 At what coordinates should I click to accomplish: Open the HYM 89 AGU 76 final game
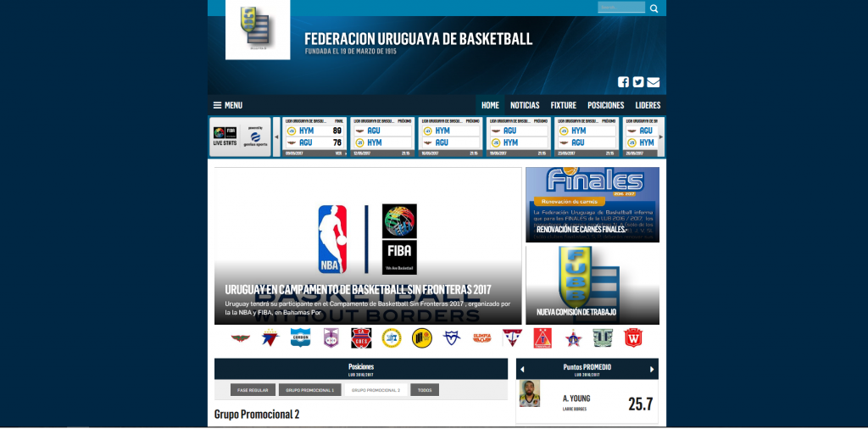(x=314, y=136)
